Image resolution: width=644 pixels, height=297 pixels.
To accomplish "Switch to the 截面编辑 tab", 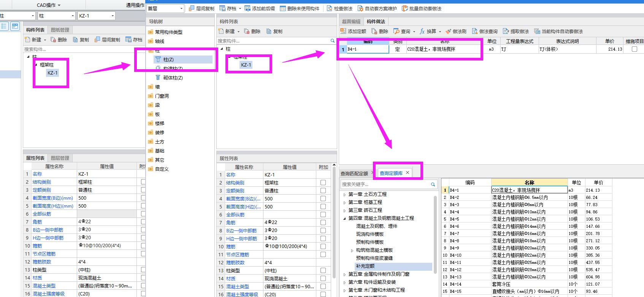I will [351, 22].
